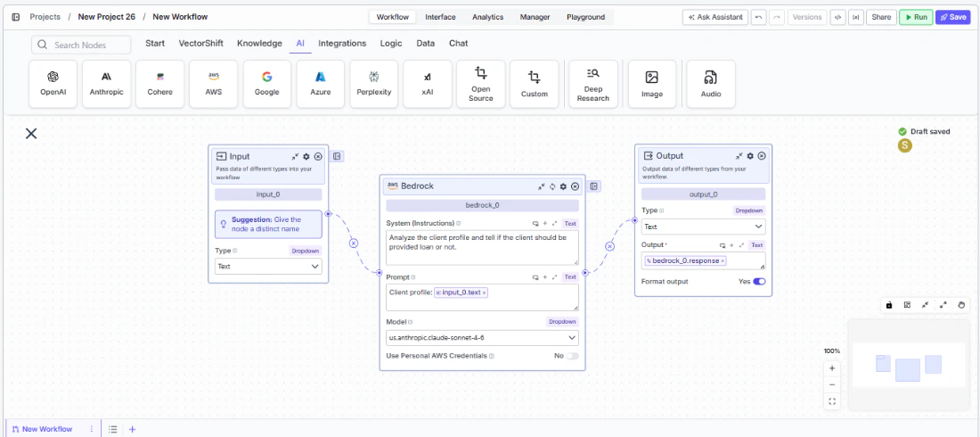Open Type dropdown in Output node
980x437 pixels.
[703, 227]
